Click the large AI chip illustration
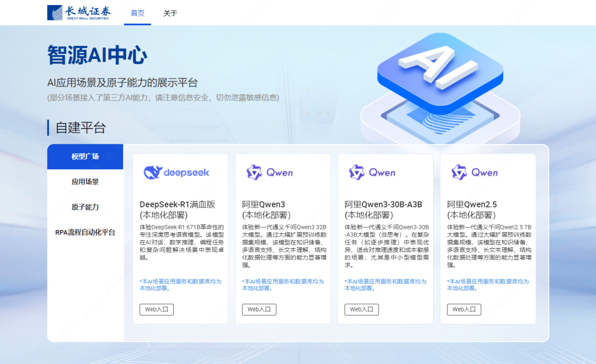 coord(440,89)
